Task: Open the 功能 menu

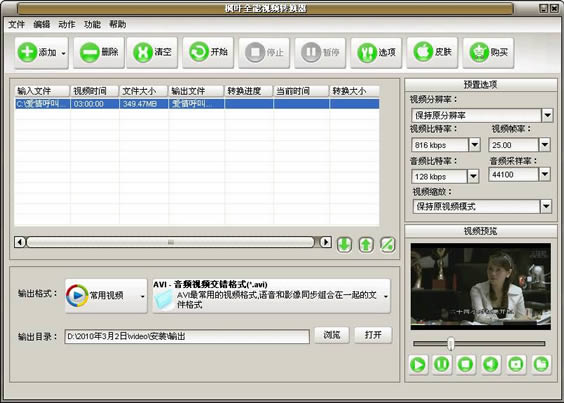Action: 92,24
